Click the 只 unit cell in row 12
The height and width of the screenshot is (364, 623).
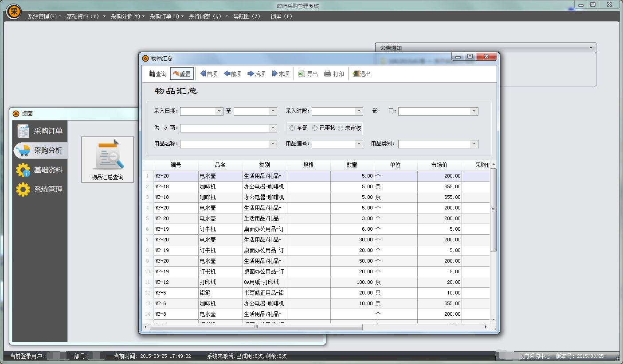[x=396, y=293]
